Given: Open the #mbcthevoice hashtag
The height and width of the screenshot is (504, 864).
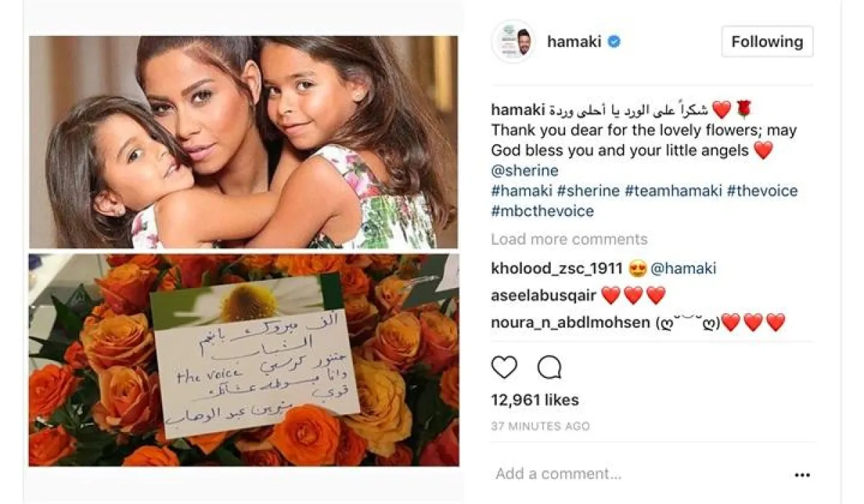Looking at the screenshot, I should pyautogui.click(x=543, y=211).
